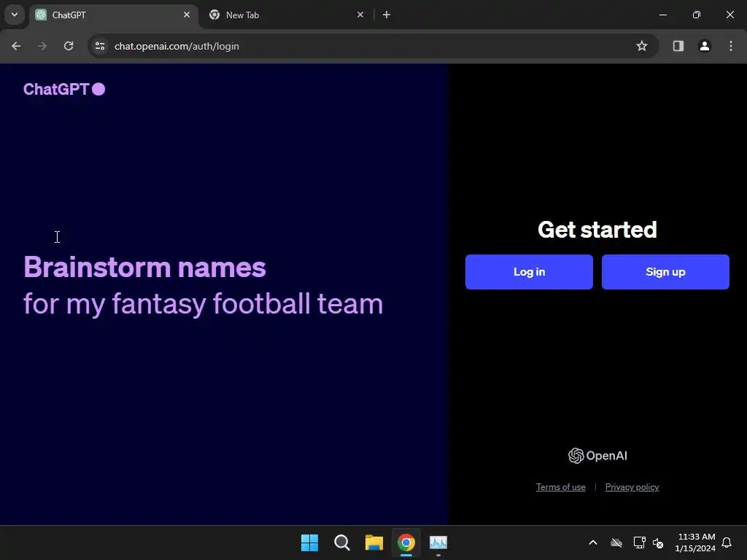747x560 pixels.
Task: Click the ChatGPT tab favicon
Action: coord(41,15)
